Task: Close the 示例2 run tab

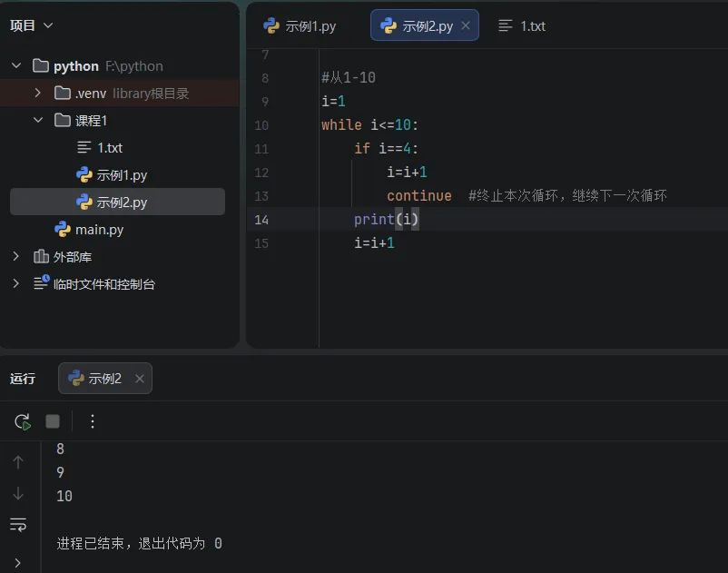Action: click(139, 379)
